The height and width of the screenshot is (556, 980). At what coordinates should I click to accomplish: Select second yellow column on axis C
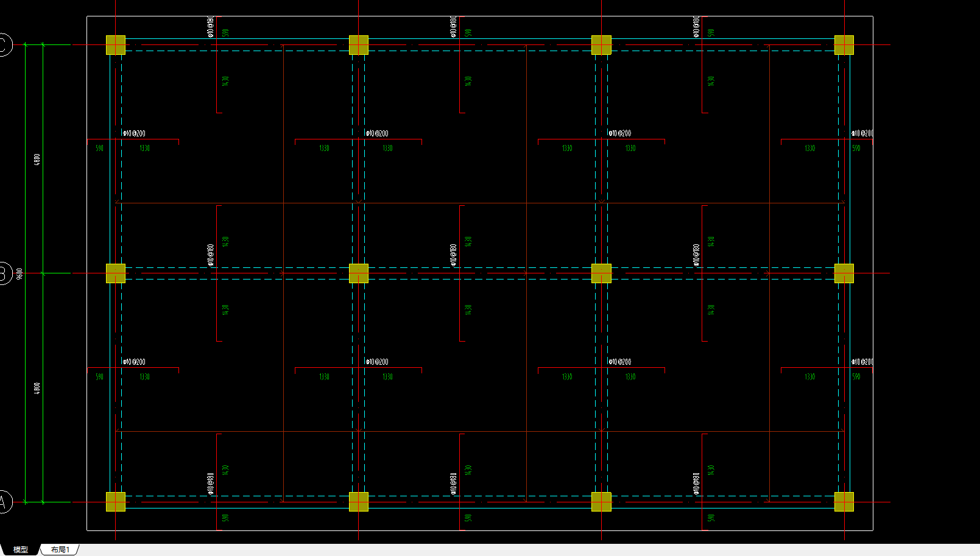359,45
